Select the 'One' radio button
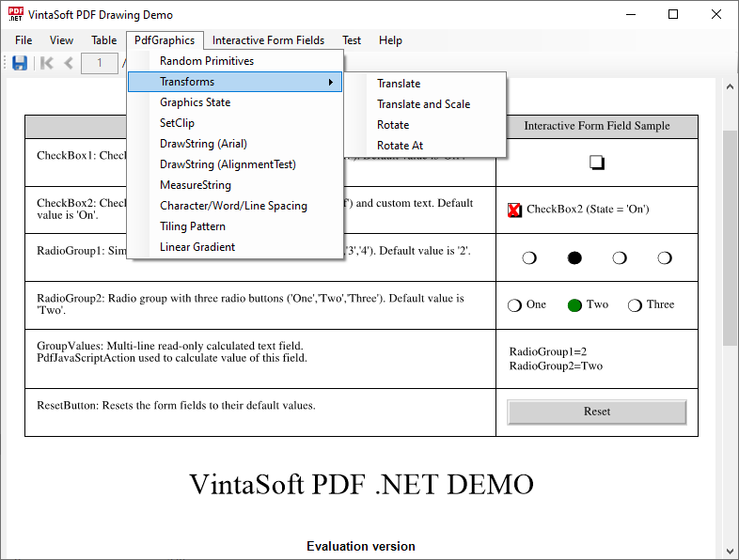 [514, 305]
